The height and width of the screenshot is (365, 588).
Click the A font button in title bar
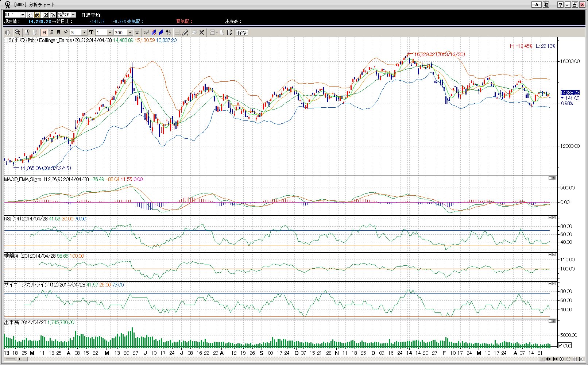(x=536, y=4)
